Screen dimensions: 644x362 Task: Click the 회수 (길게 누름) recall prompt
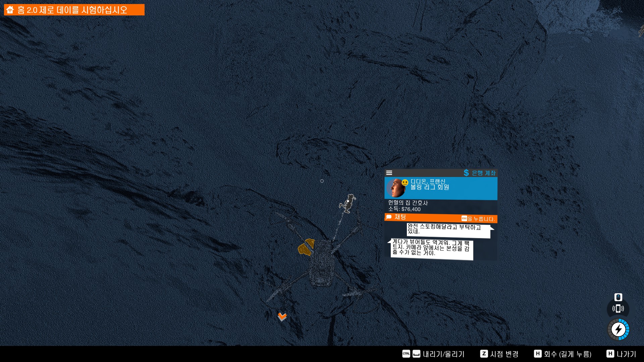(567, 354)
